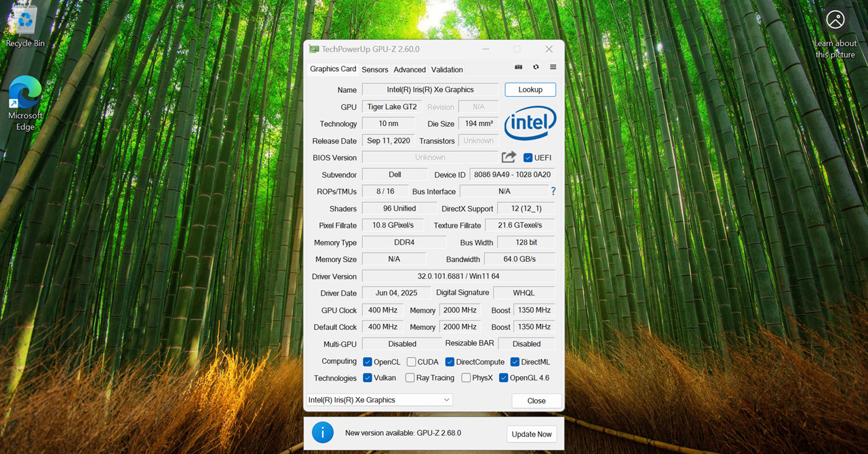This screenshot has height=454, width=868.
Task: Toggle the DirectML checkbox
Action: (x=515, y=362)
